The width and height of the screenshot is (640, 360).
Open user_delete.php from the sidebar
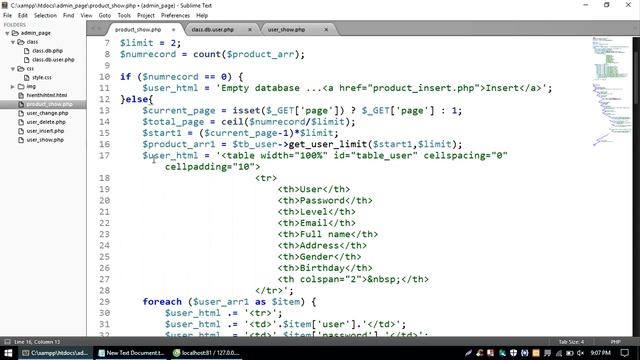click(46, 122)
